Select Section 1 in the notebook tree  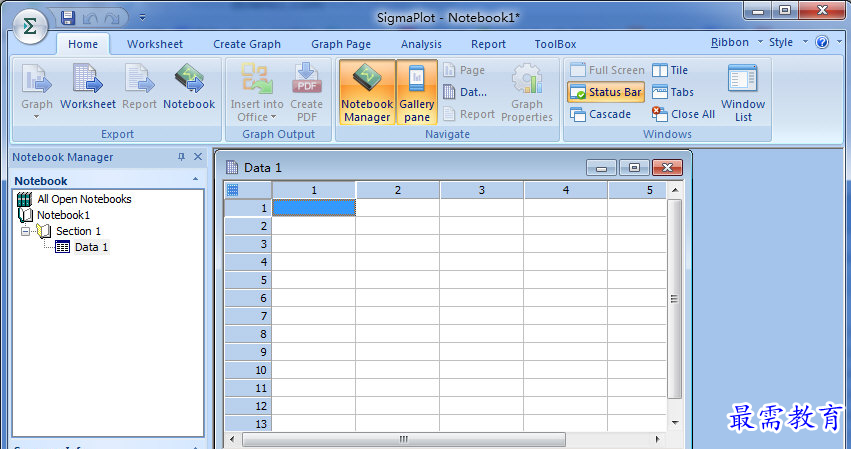pyautogui.click(x=78, y=231)
